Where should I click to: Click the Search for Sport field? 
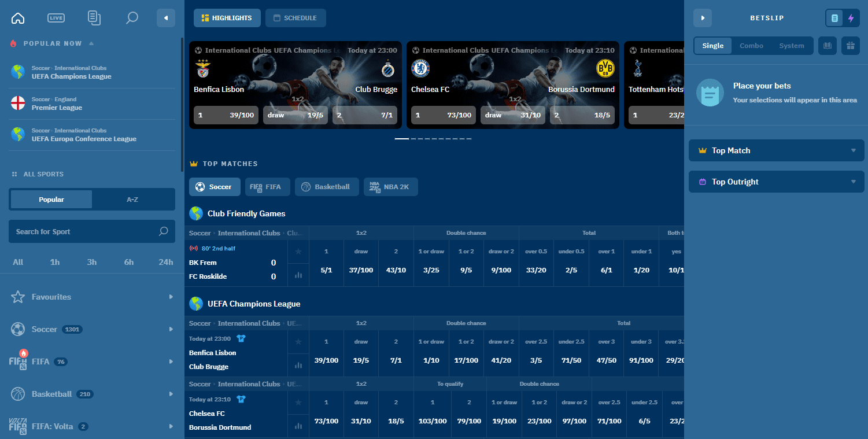84,231
